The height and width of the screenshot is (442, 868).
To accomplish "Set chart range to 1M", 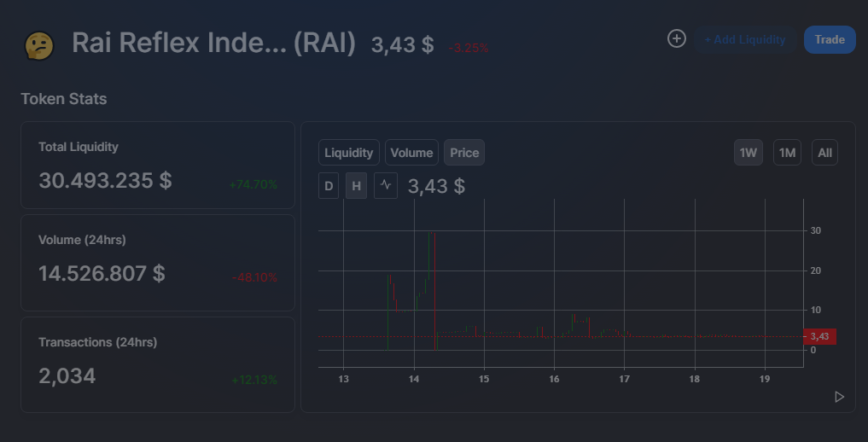I will click(787, 153).
